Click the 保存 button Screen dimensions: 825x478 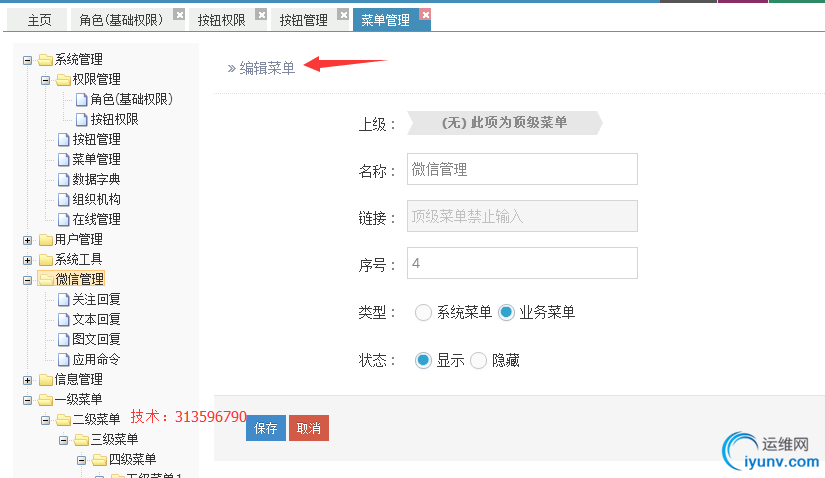coord(266,428)
